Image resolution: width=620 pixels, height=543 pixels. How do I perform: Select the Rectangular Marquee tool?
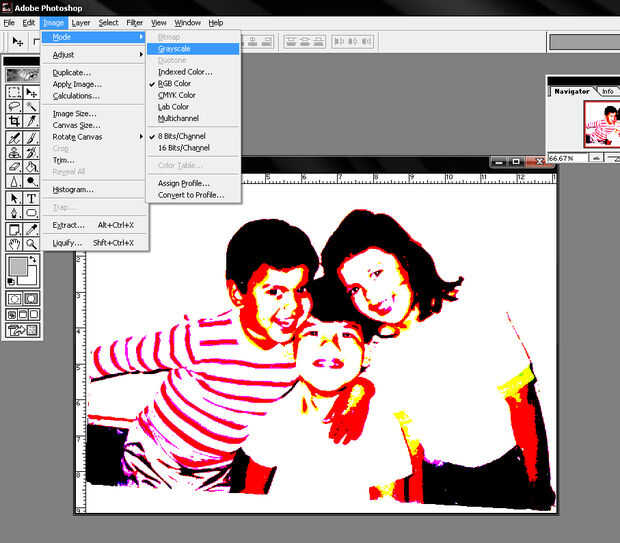[14, 93]
